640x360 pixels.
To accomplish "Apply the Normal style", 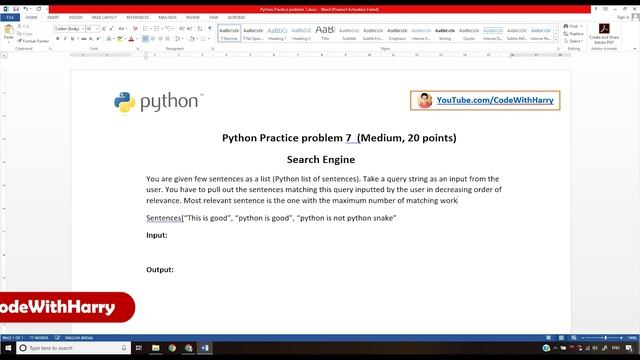I will pos(229,33).
